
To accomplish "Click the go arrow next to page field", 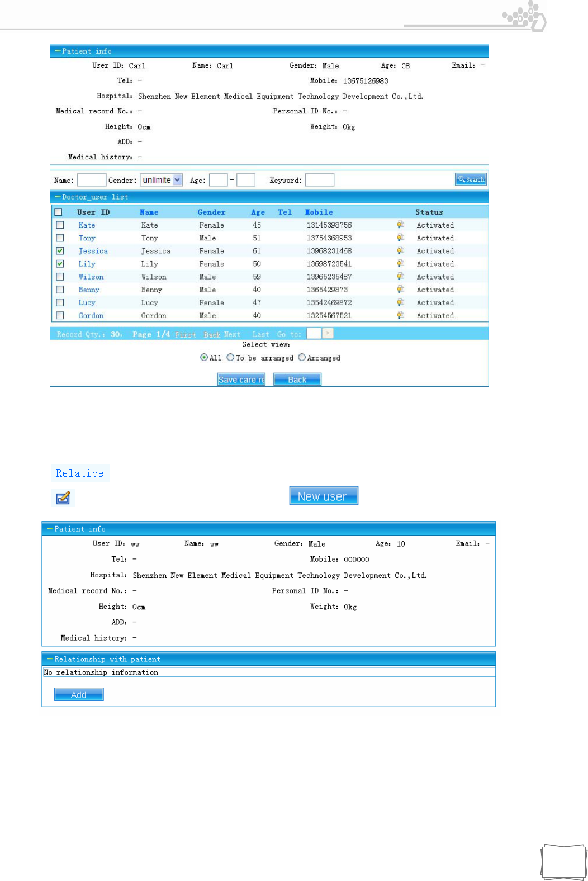I will pos(328,333).
